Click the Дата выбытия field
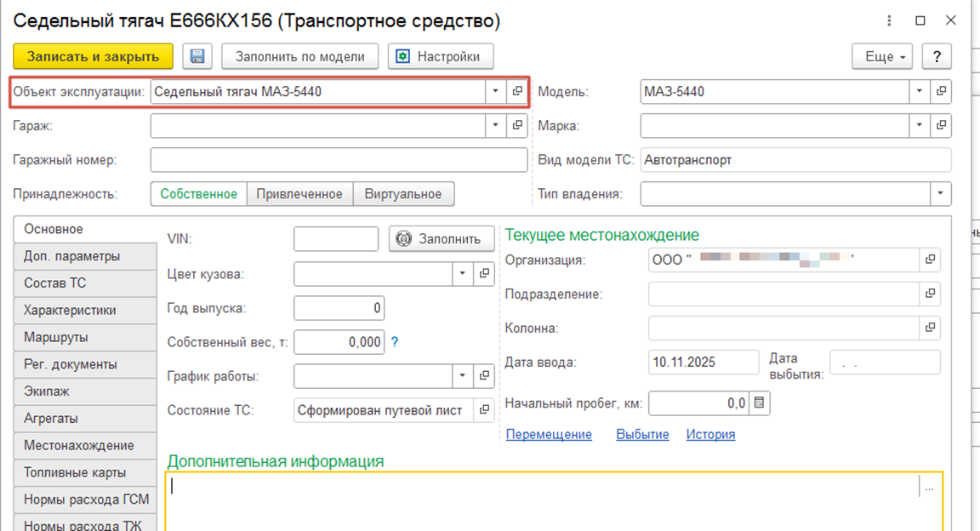980x531 pixels. (x=885, y=363)
